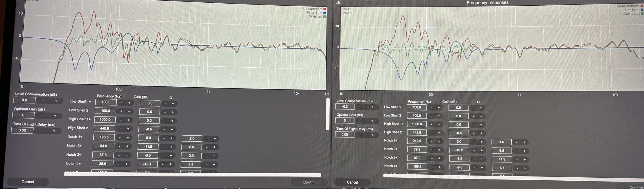Decrease Notch 1+ gain in left window
The height and width of the screenshot is (189, 644).
[x=164, y=138]
